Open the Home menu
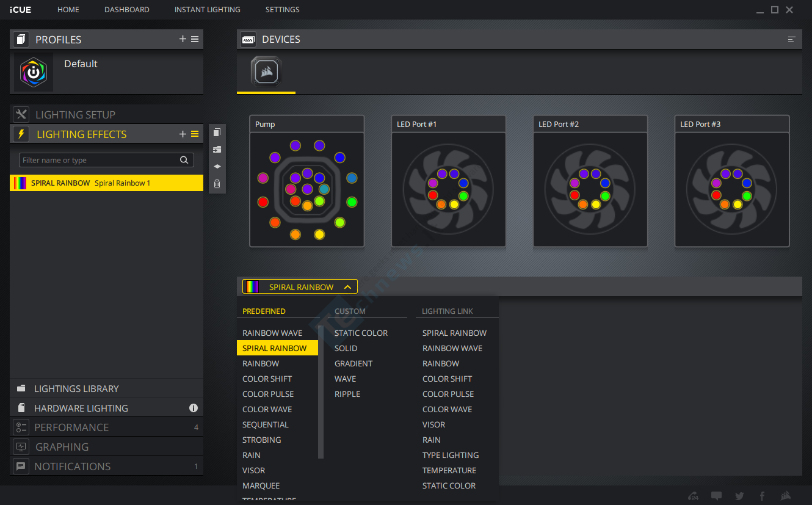 (68, 10)
